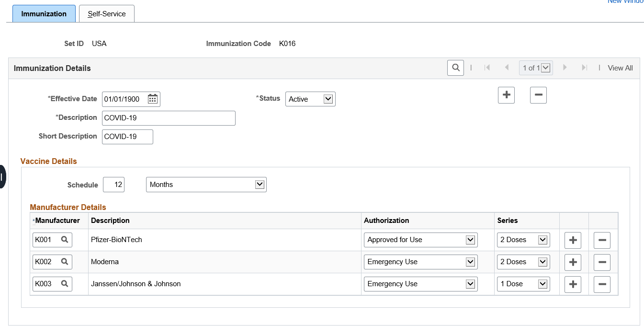This screenshot has width=644, height=326.
Task: Click the View All link
Action: coord(620,68)
